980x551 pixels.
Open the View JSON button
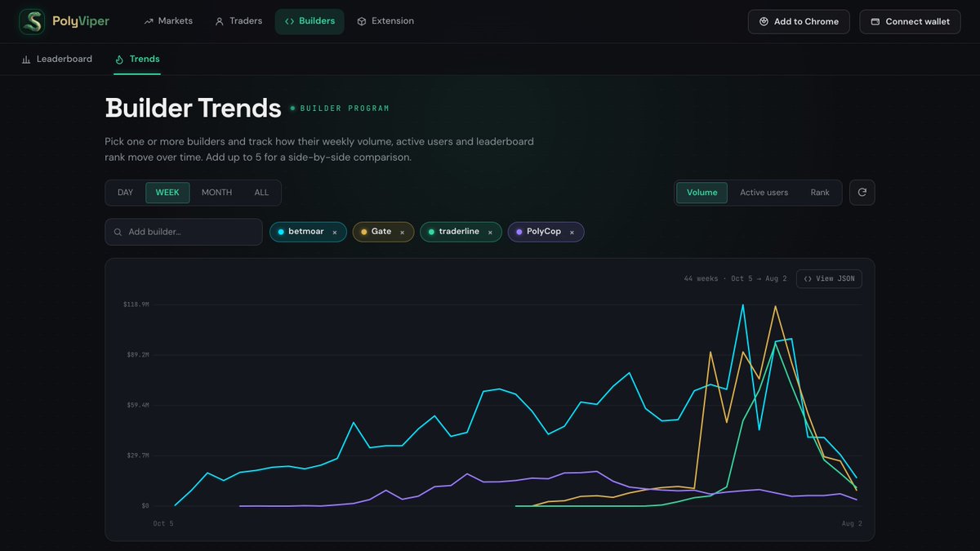tap(829, 278)
